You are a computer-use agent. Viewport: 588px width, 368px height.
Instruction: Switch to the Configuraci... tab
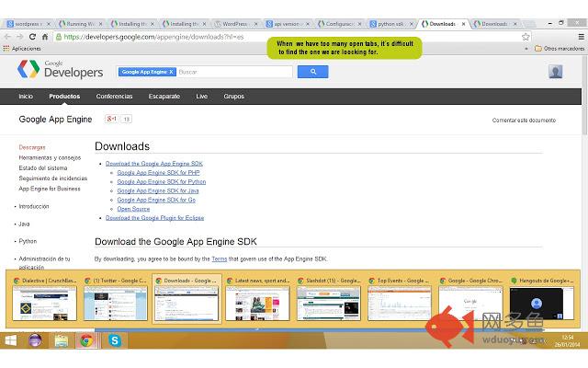coord(339,24)
